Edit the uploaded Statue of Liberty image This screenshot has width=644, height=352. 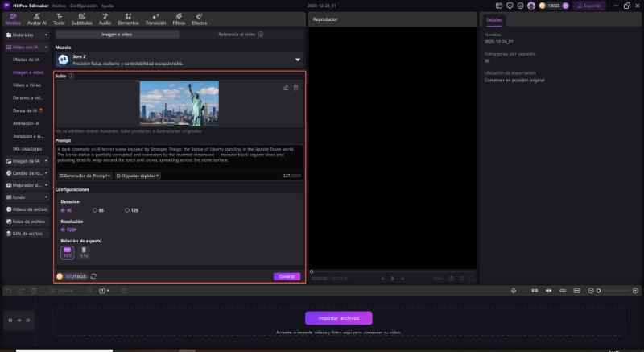[x=286, y=88]
